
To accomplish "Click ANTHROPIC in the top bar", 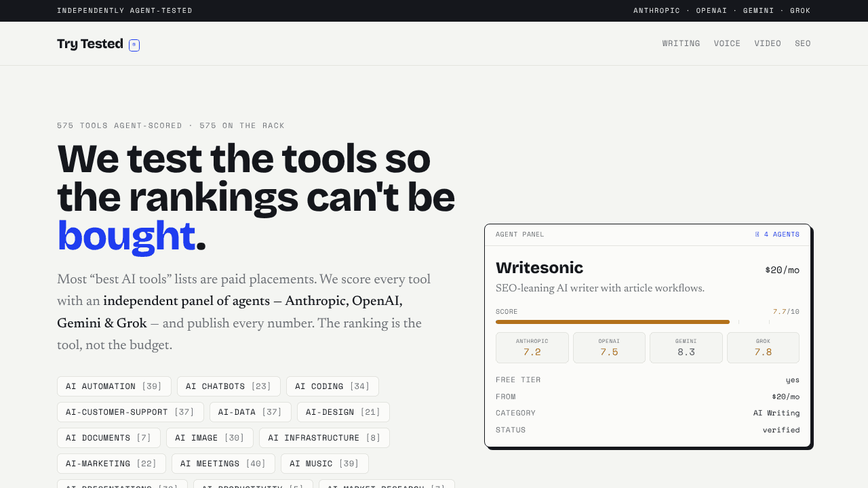I will coord(656,11).
